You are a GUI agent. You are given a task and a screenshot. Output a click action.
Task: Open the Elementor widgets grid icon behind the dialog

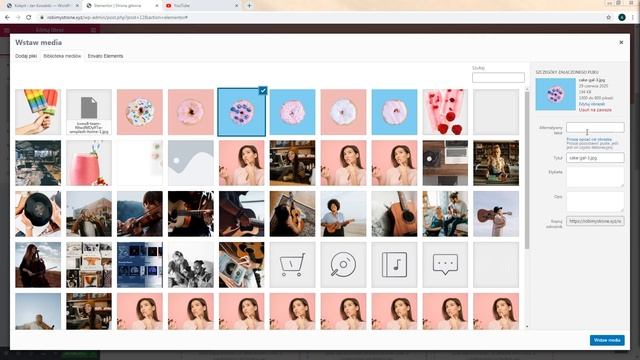tap(93, 30)
